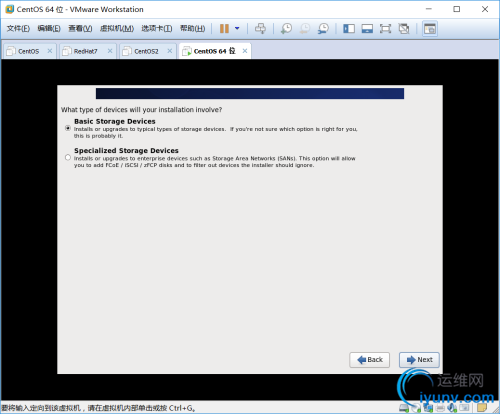This screenshot has height=414, width=500.
Task: Open the 文件(F) menu
Action: point(18,29)
